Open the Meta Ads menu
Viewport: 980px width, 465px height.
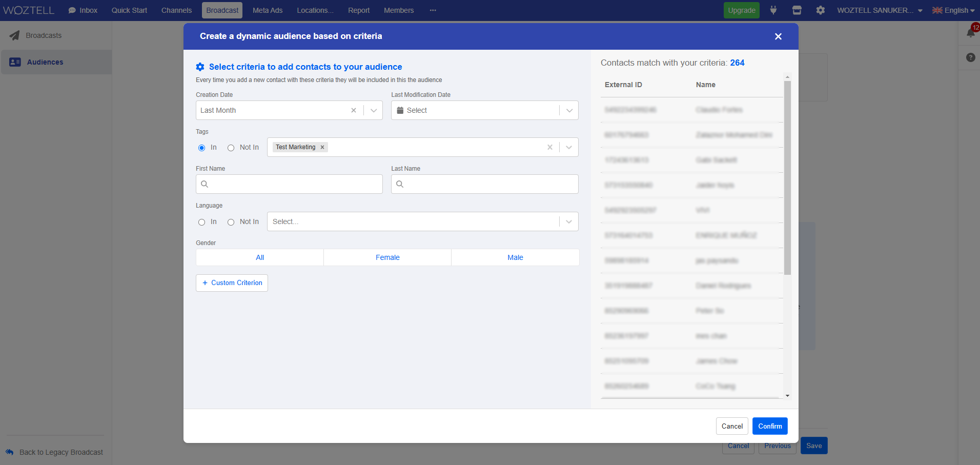coord(267,10)
